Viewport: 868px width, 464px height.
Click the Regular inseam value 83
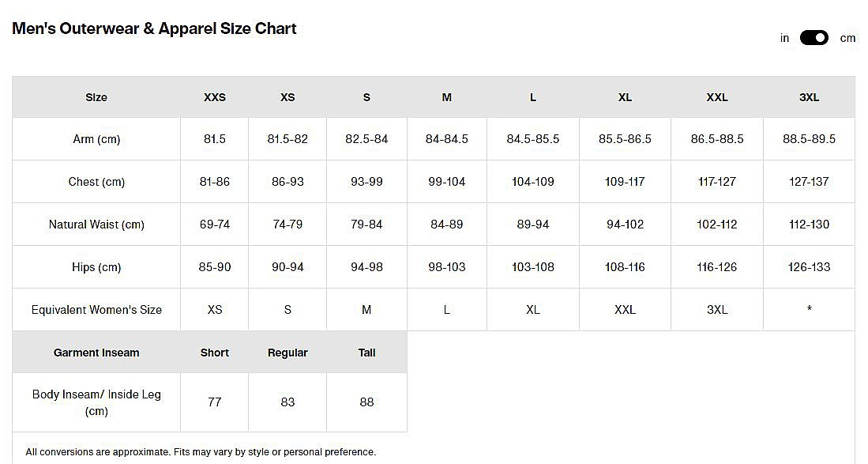287,402
